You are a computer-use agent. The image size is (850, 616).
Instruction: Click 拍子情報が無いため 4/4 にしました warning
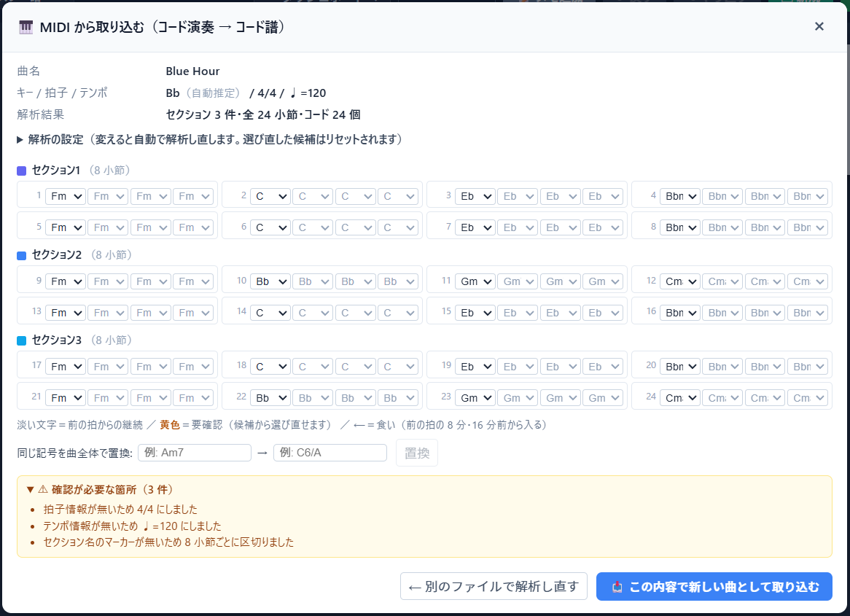point(120,509)
